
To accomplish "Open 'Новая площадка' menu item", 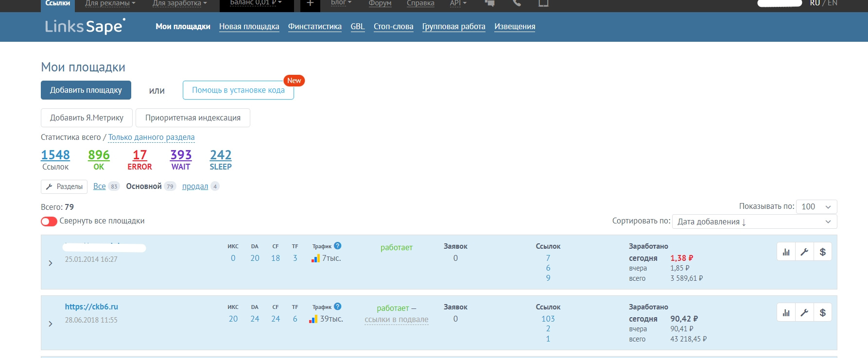I will (249, 27).
